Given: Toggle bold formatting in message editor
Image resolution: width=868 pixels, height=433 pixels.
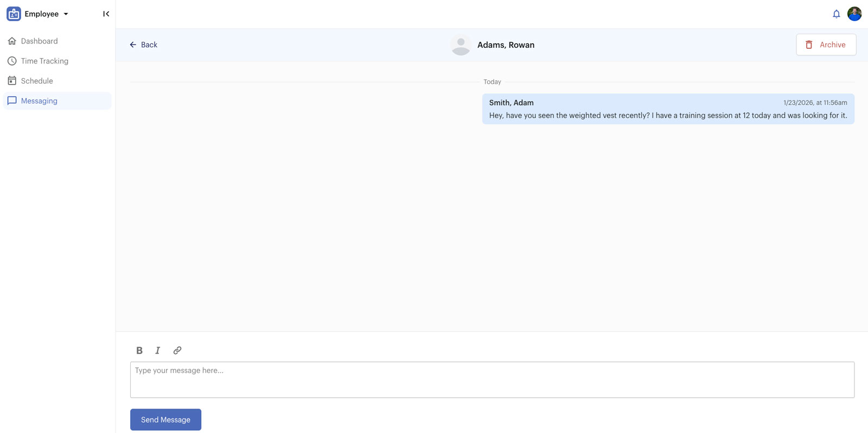Looking at the screenshot, I should pyautogui.click(x=139, y=351).
